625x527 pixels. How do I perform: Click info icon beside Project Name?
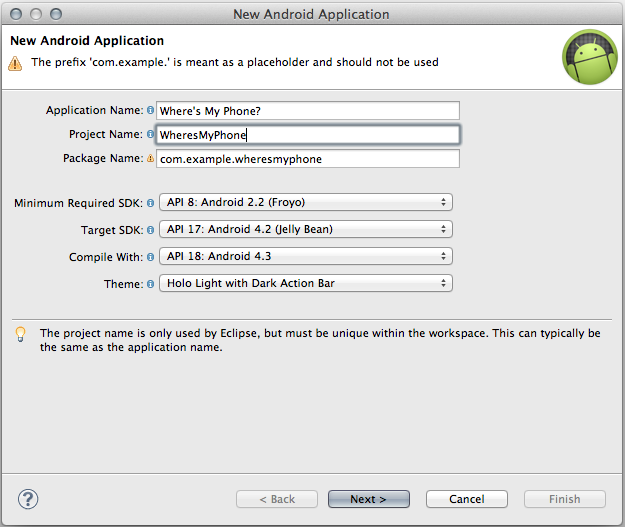[150, 134]
